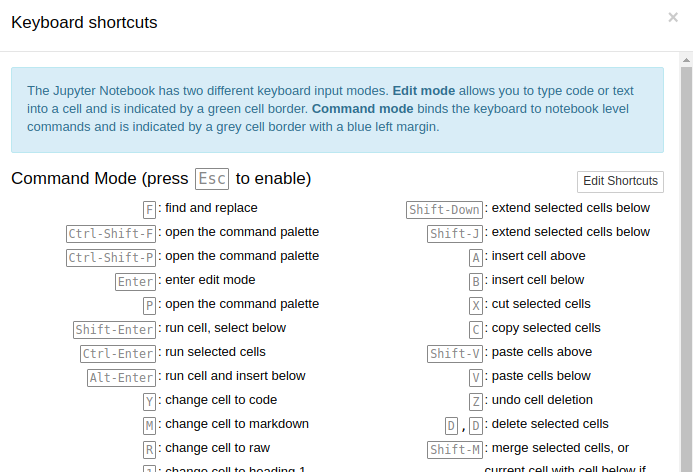Screen dimensions: 693x472
Task: Click 'change cell to markdown' text
Action: tap(237, 424)
